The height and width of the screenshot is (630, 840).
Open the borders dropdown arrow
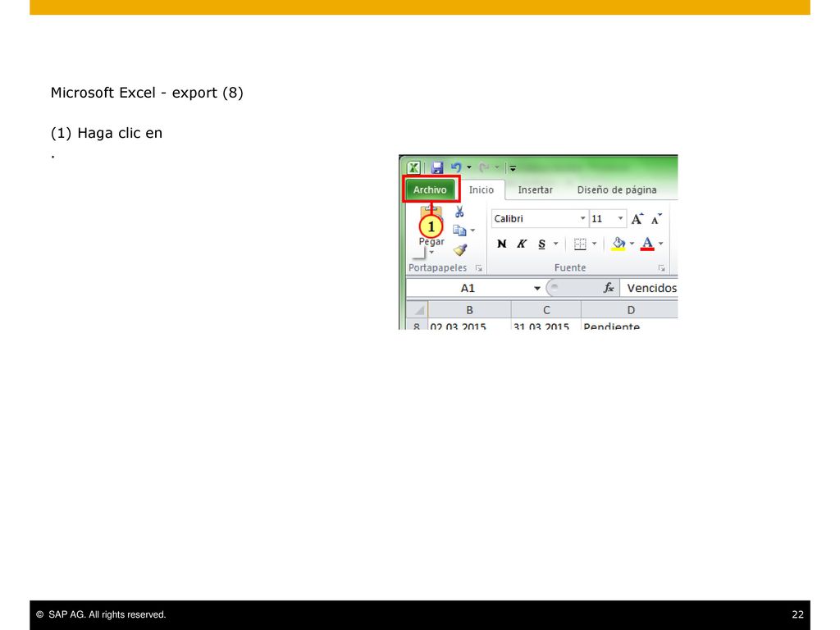tap(594, 244)
